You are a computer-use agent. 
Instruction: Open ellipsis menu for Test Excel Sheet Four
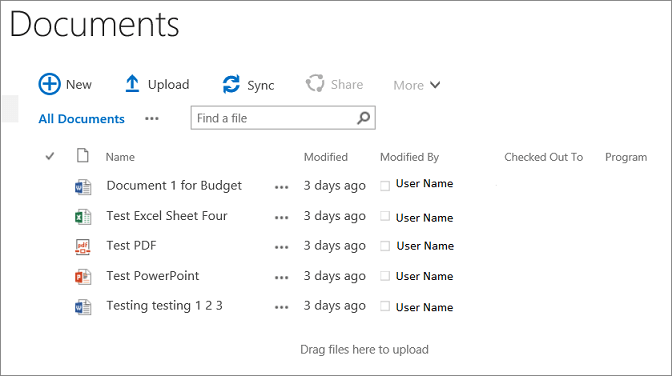click(282, 218)
